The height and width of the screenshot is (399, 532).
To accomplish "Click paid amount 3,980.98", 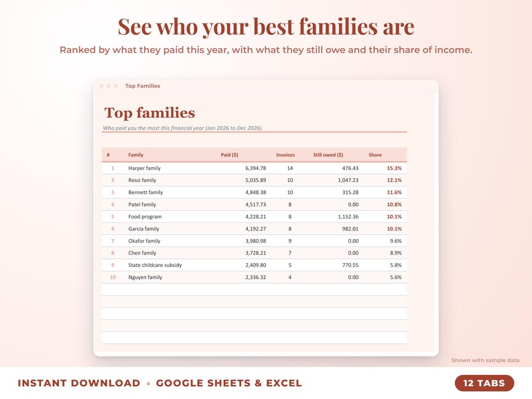I will [x=256, y=241].
